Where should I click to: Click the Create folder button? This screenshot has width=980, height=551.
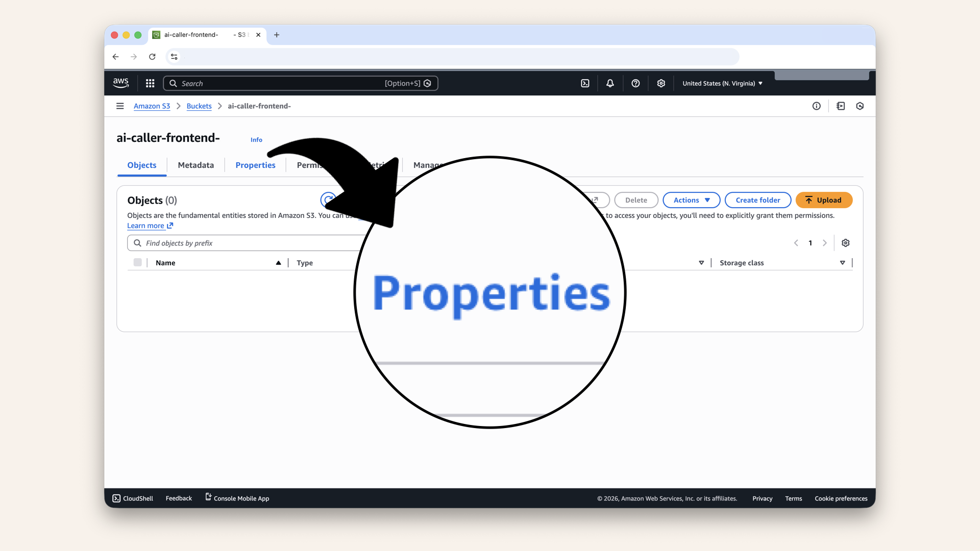pos(757,200)
